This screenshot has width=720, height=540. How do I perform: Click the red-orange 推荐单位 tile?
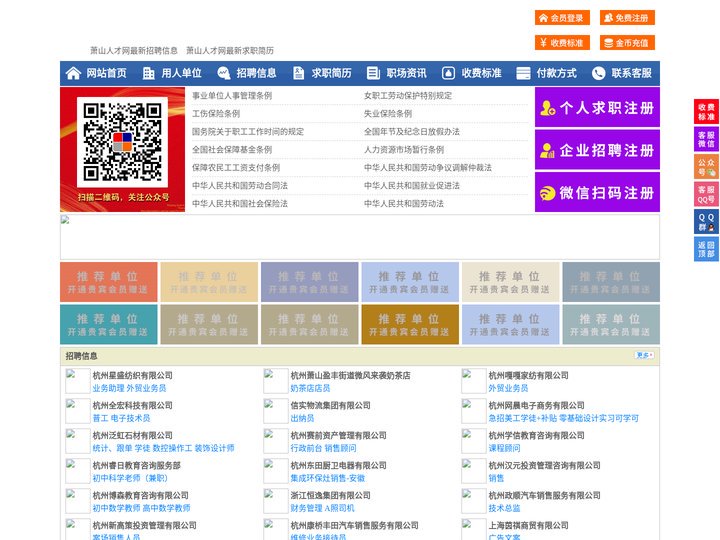tap(109, 282)
